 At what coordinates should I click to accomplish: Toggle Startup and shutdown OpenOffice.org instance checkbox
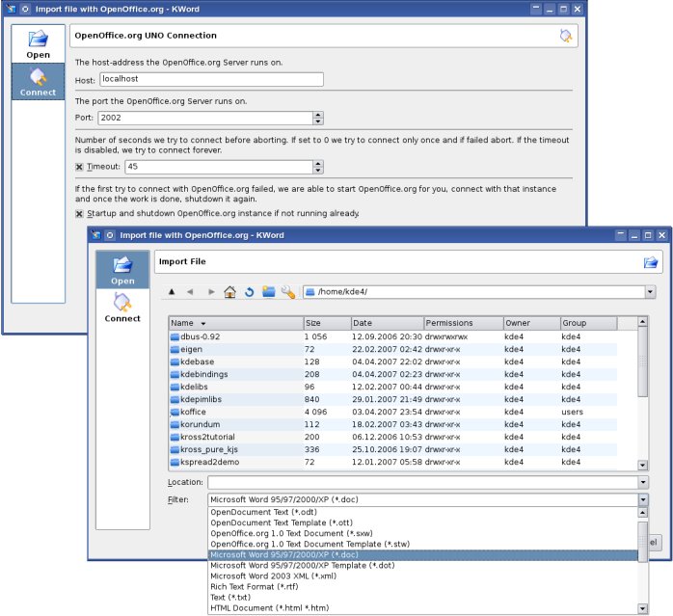[x=80, y=213]
